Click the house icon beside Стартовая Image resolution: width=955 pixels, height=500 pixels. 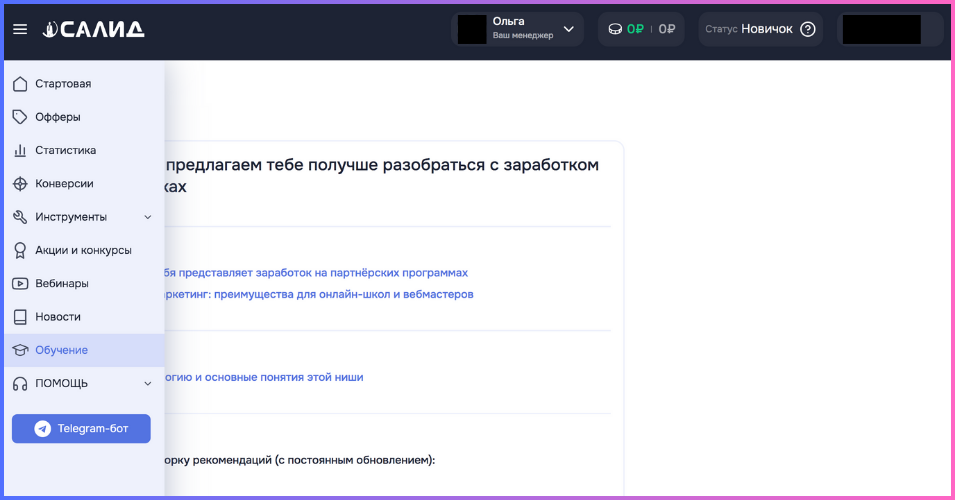[x=20, y=84]
